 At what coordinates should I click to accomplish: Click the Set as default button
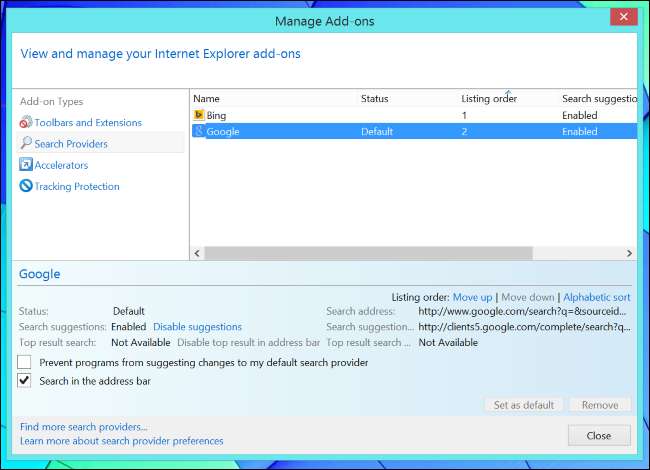coord(524,405)
